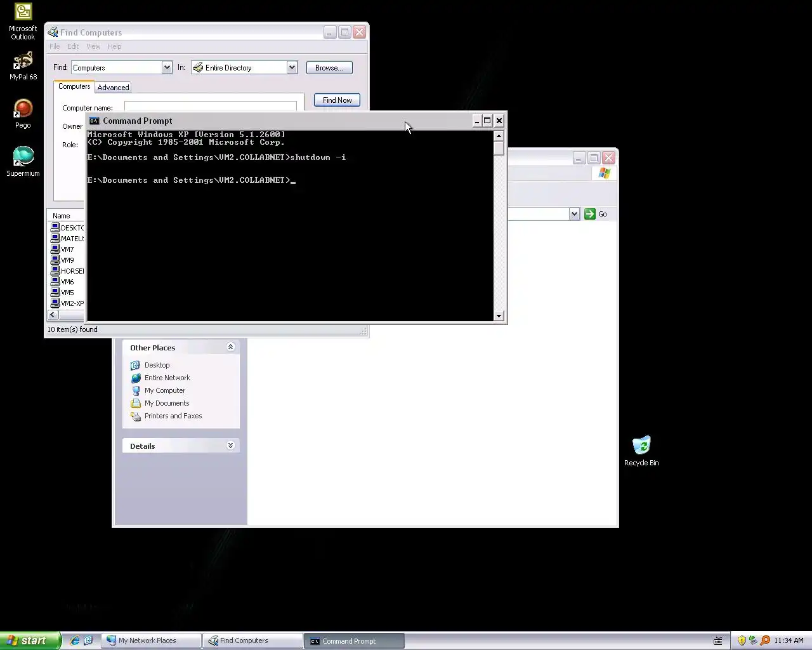
Task: Open the address bar dropdown in My Network Places
Action: click(x=574, y=214)
